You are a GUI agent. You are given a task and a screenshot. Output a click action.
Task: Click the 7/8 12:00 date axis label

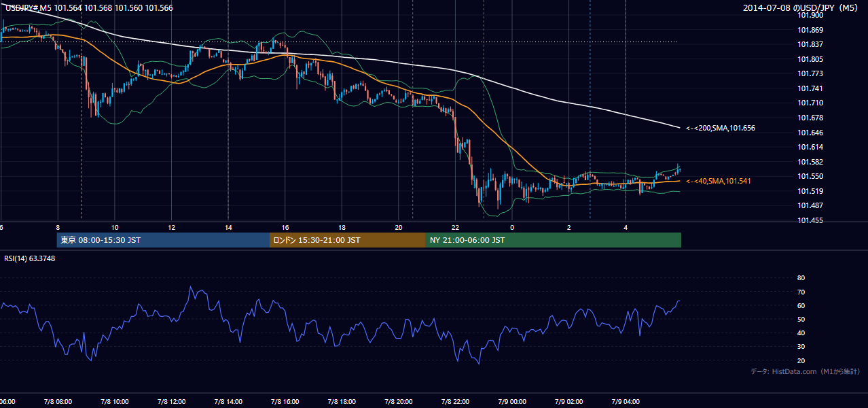point(171,402)
